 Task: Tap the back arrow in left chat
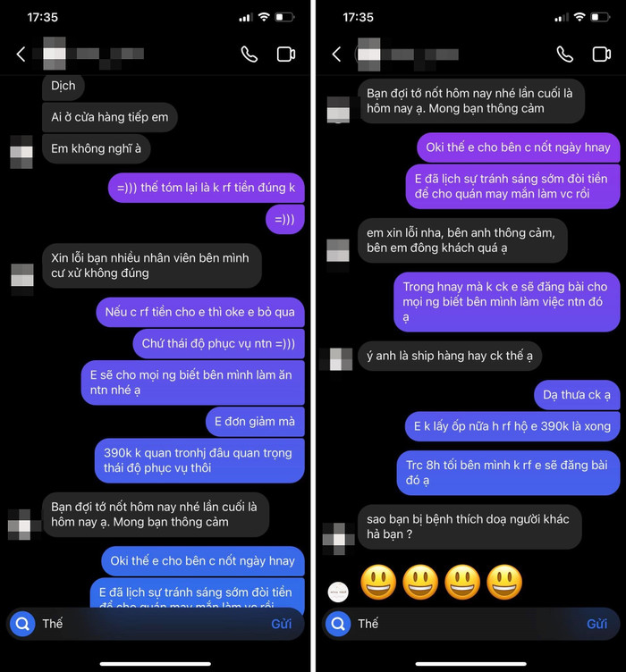coord(21,54)
